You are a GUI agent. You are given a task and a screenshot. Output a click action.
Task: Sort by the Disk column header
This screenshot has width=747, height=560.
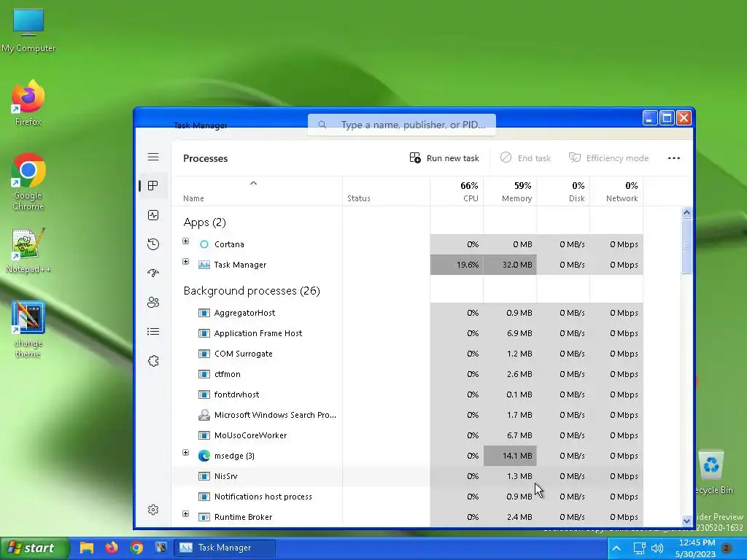564,192
